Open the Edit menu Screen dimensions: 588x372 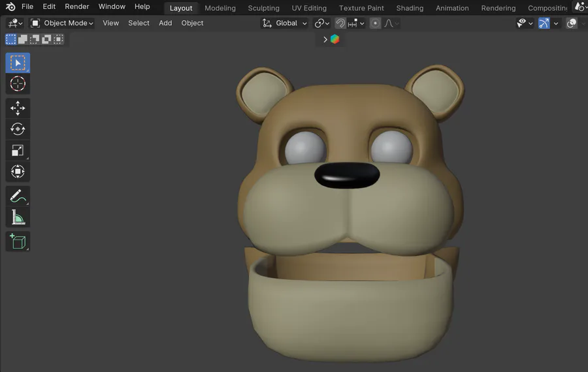49,7
